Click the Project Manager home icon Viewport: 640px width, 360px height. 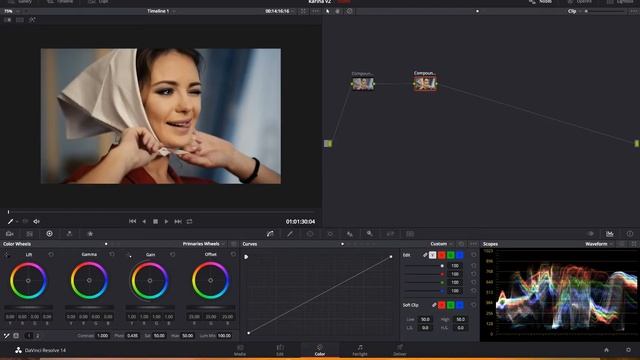click(x=607, y=350)
